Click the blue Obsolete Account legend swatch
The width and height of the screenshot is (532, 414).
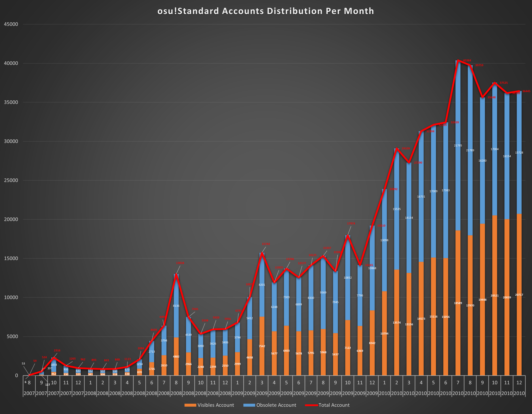pos(249,405)
